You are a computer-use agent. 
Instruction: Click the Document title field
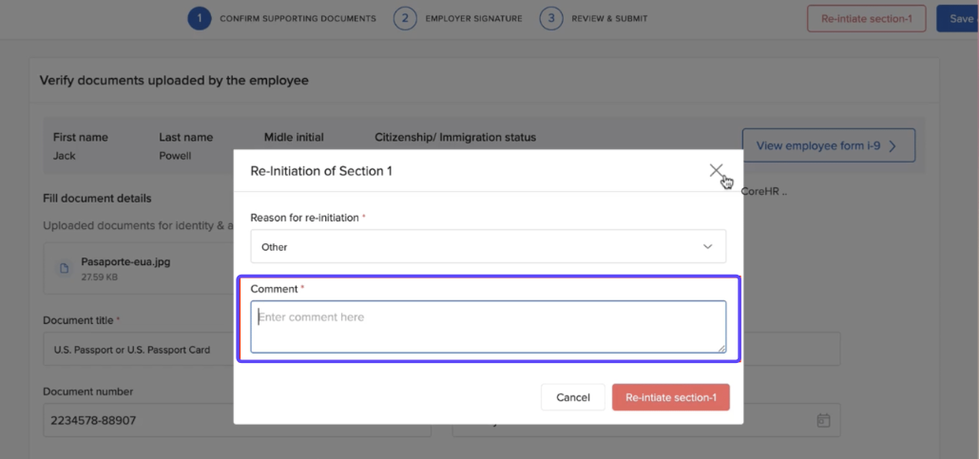(x=138, y=349)
